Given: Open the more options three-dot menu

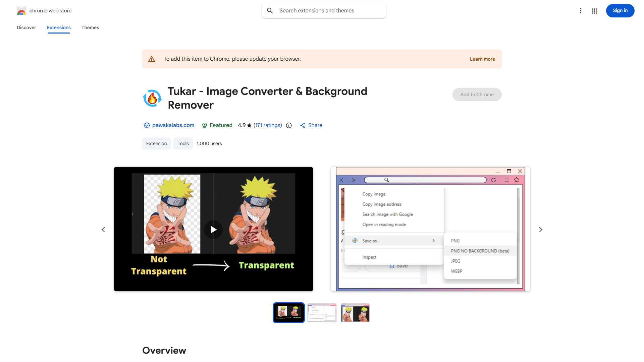Looking at the screenshot, I should pos(581,10).
